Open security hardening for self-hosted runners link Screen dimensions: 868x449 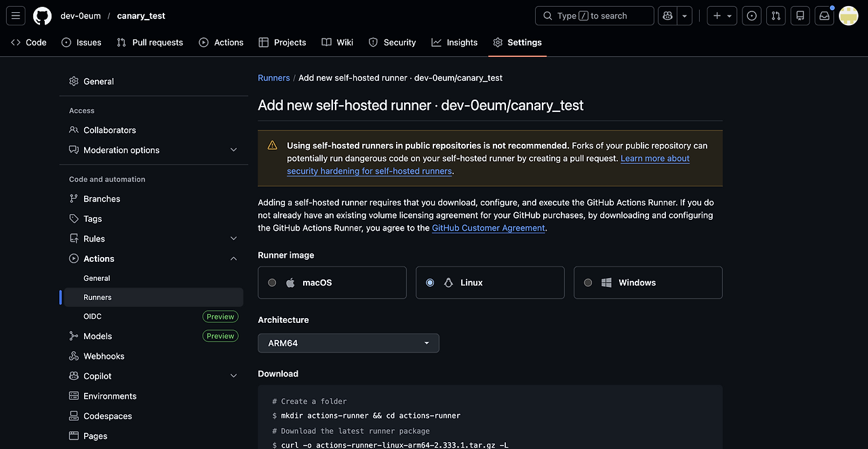[x=369, y=171]
